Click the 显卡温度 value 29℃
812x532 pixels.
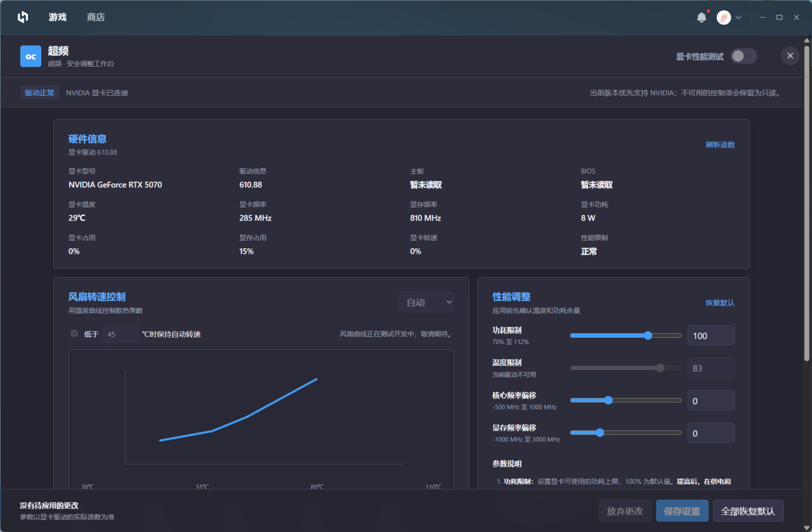[x=77, y=218]
